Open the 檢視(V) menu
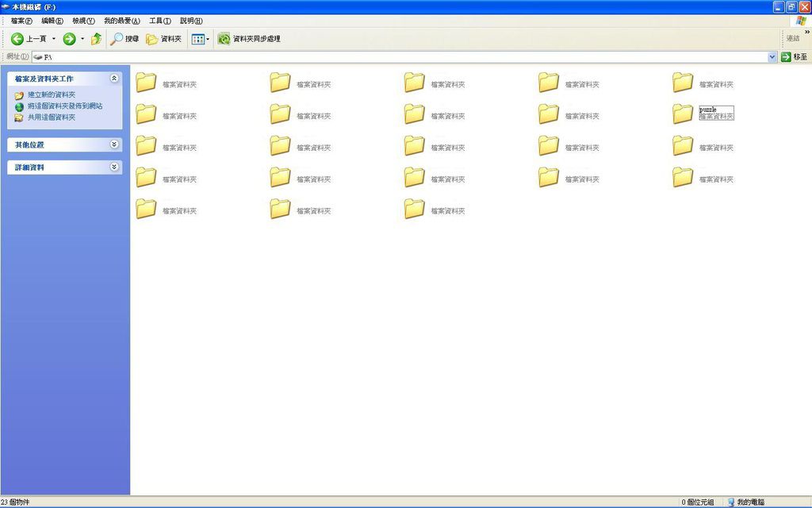812x508 pixels. coord(83,21)
